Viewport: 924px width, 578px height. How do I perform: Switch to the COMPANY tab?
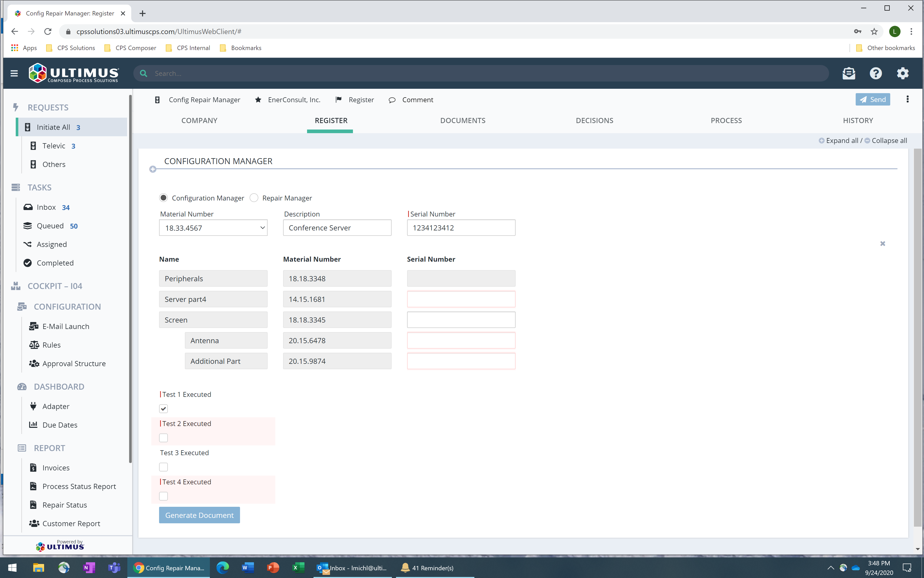click(x=199, y=121)
